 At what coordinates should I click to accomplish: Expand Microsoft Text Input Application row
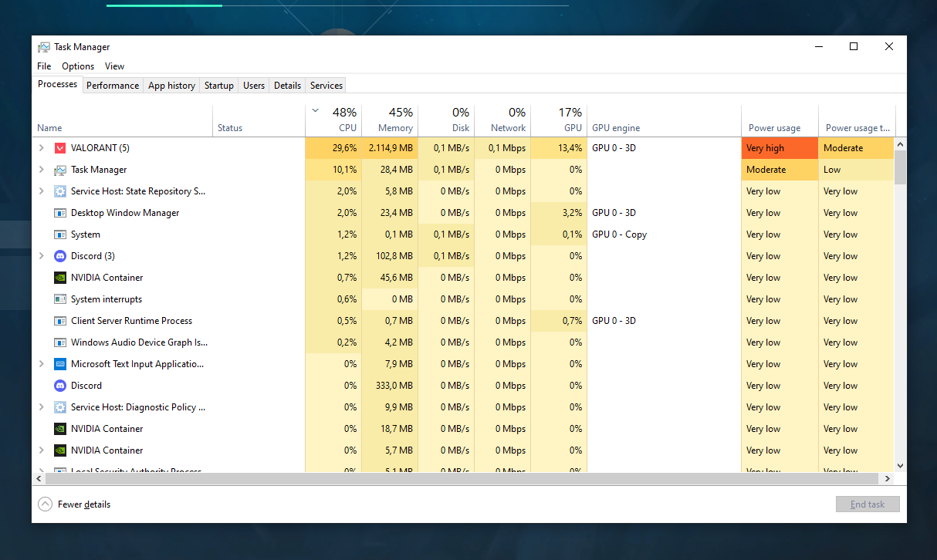click(42, 364)
